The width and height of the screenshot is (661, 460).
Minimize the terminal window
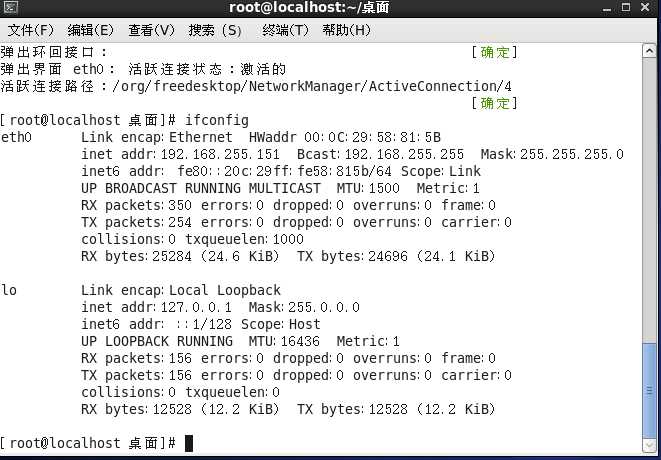point(605,8)
